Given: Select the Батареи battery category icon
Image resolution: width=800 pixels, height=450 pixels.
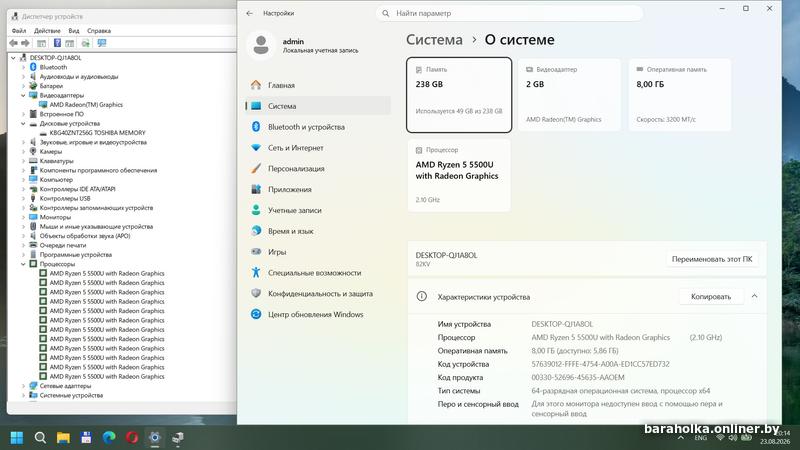Looking at the screenshot, I should pos(33,86).
